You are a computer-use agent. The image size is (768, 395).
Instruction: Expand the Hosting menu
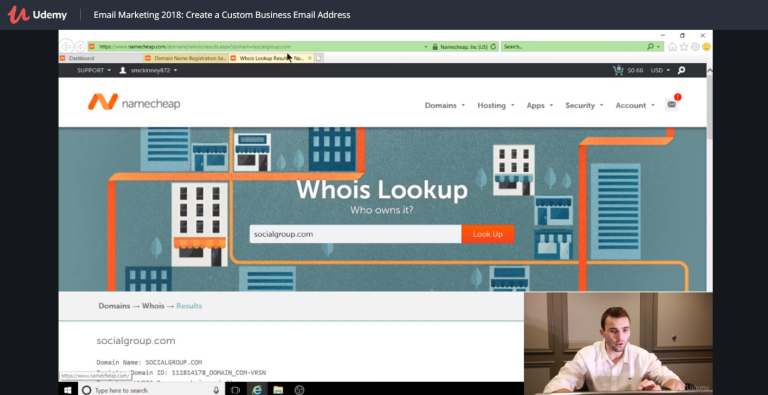pos(496,105)
